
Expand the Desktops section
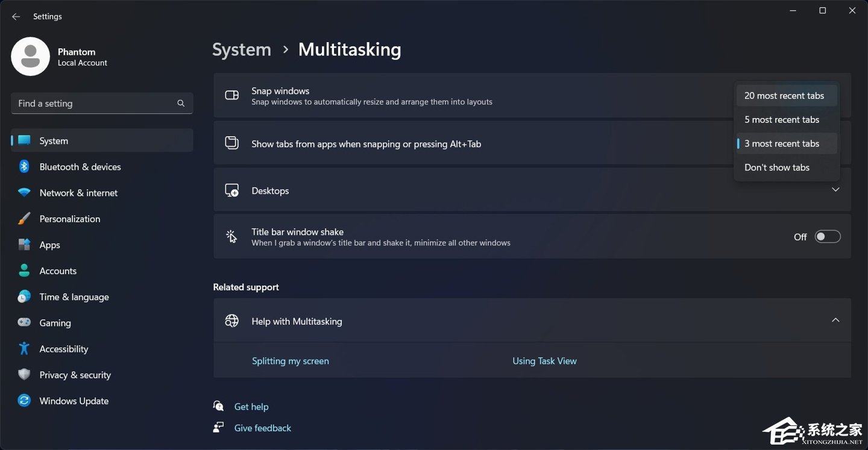point(835,190)
